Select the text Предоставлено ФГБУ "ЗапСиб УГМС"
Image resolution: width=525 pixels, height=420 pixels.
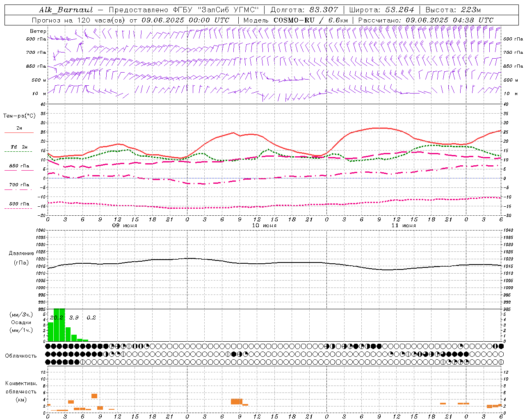point(184,10)
